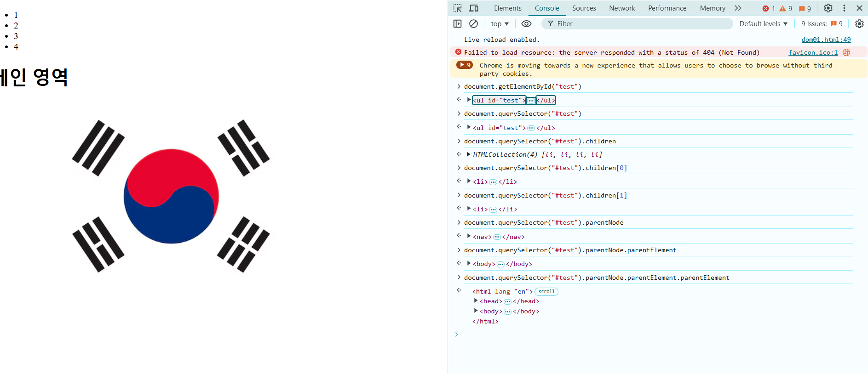Focus the console Filter field
The height and width of the screenshot is (374, 868).
[637, 24]
